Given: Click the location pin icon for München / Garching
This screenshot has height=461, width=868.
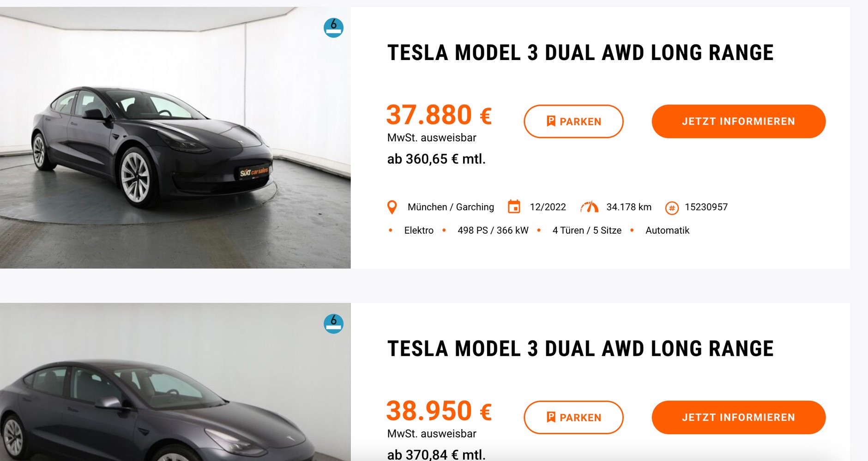Looking at the screenshot, I should pyautogui.click(x=392, y=207).
